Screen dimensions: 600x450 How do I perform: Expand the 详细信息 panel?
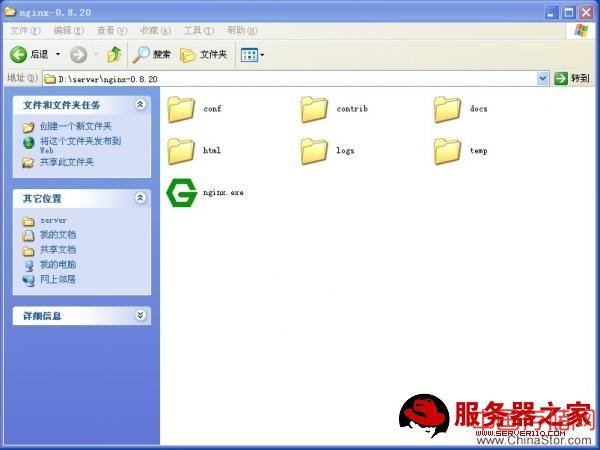(x=141, y=315)
